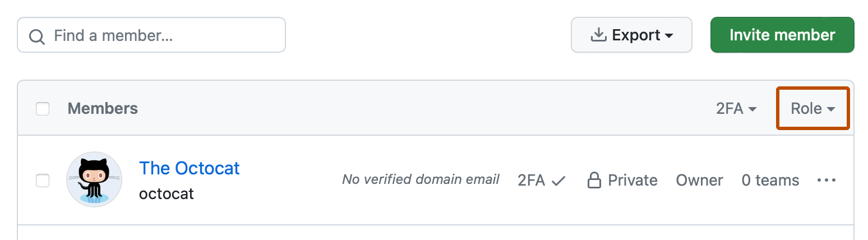
Task: Click the Owner role label
Action: (x=699, y=181)
